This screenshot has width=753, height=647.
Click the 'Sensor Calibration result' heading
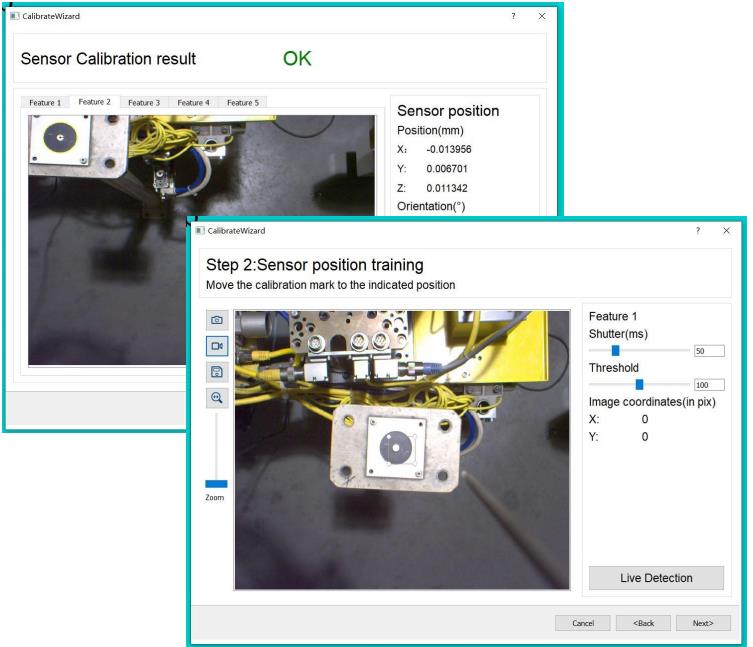pyautogui.click(x=108, y=59)
